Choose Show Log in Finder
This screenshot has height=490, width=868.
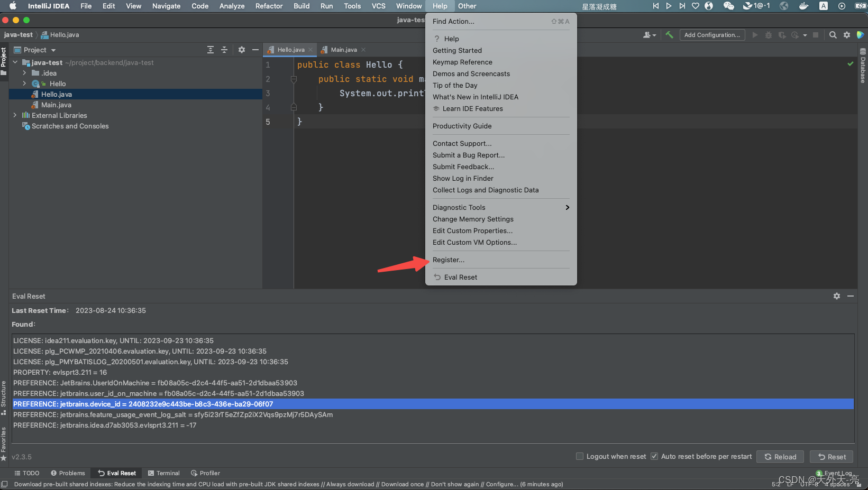pyautogui.click(x=501, y=178)
